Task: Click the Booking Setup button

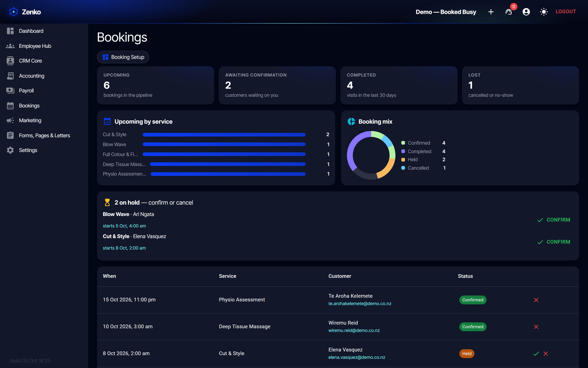Action: click(123, 57)
